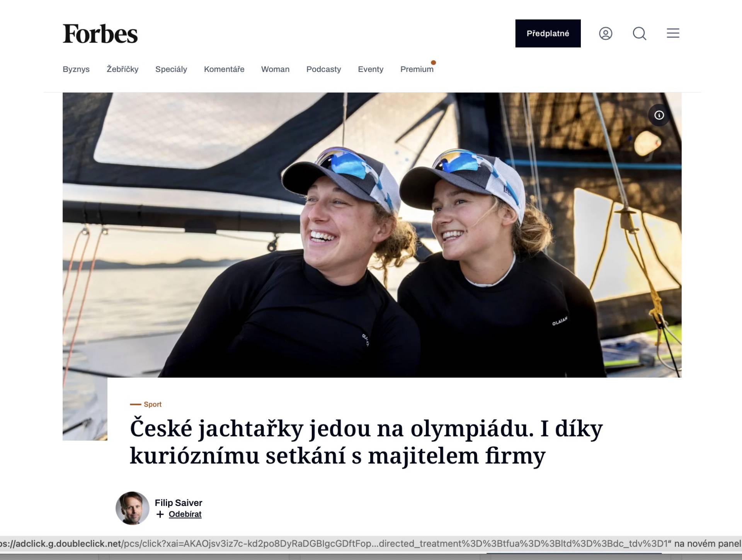Click the Předplatné subscription button
This screenshot has height=560, width=742.
point(548,34)
